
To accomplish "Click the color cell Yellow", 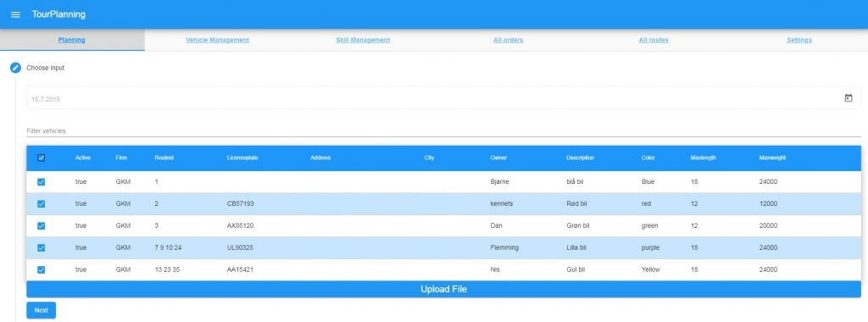I will (650, 269).
